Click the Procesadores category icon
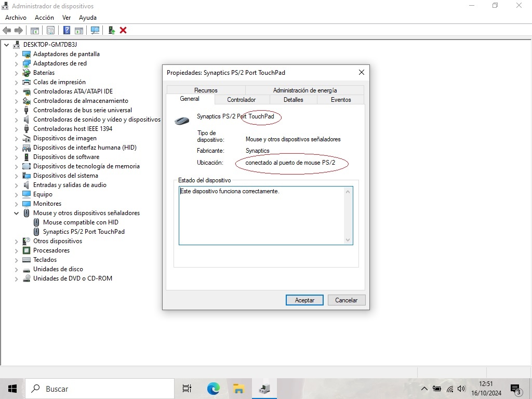The height and width of the screenshot is (399, 532). 26,250
